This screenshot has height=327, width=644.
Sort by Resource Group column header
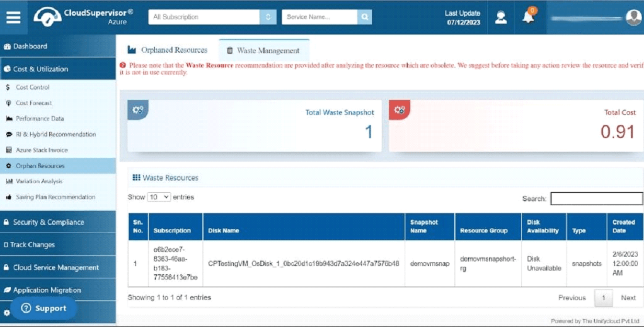click(488, 227)
